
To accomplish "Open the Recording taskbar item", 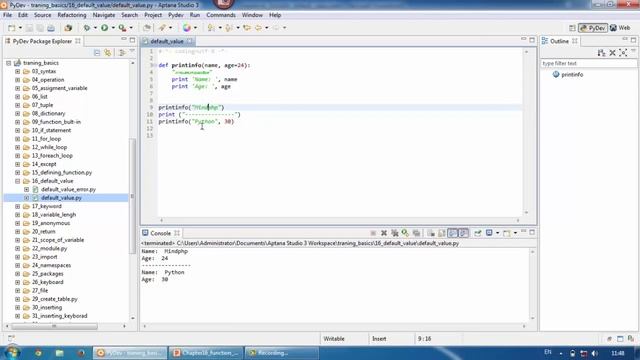I will (281, 353).
